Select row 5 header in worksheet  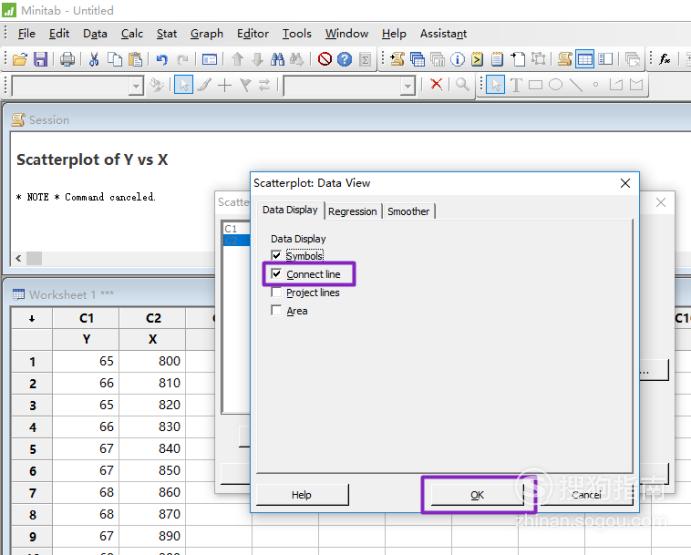point(32,449)
